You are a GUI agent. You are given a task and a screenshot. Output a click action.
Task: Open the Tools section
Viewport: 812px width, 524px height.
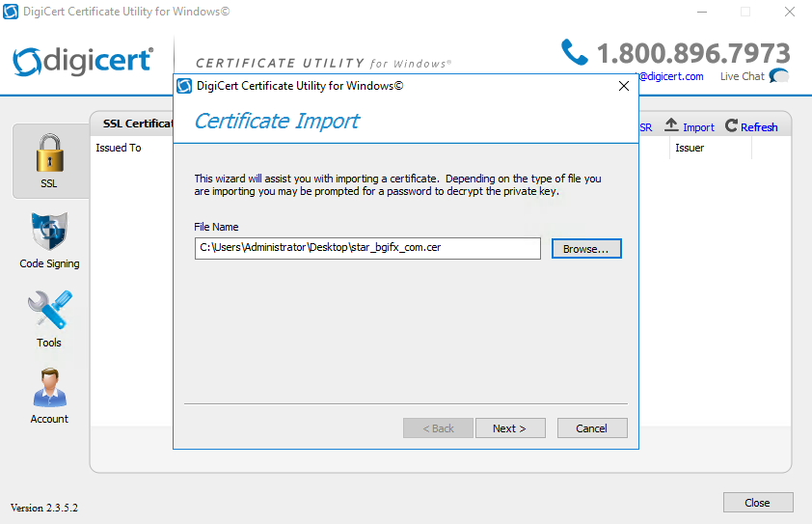(49, 319)
